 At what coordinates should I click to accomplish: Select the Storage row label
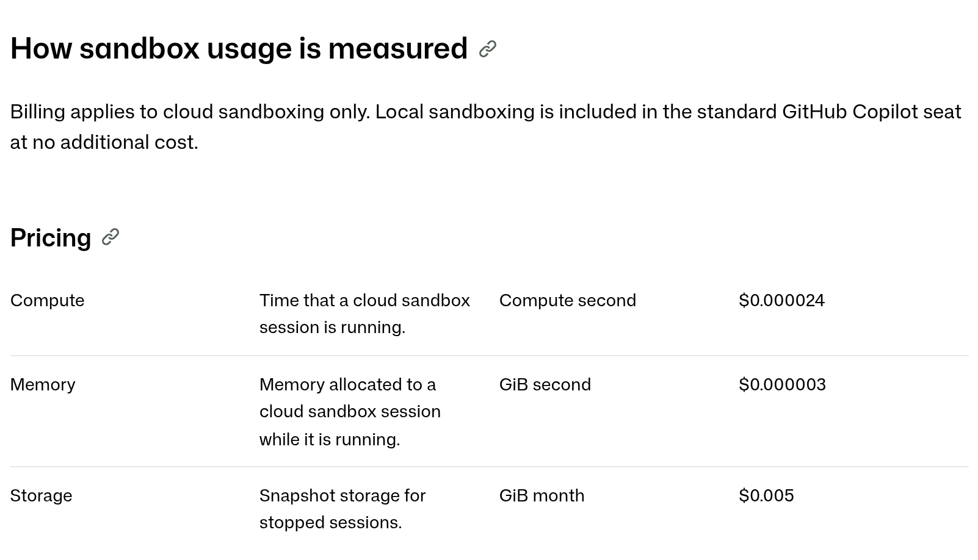pos(41,495)
